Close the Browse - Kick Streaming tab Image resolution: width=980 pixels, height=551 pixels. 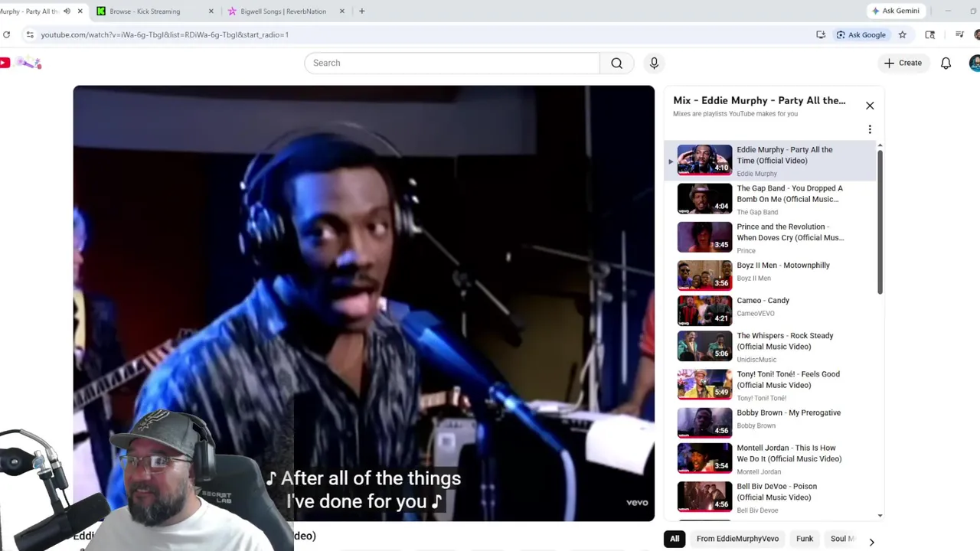pos(211,11)
